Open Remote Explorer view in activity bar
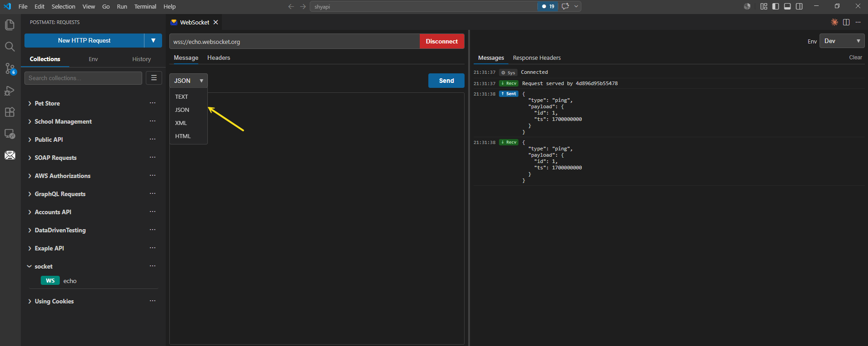 (10, 134)
